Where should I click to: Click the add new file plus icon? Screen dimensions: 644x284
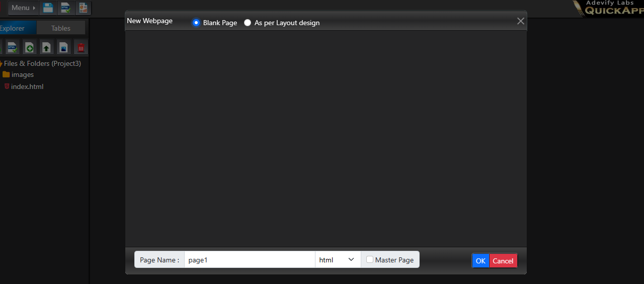tap(30, 48)
